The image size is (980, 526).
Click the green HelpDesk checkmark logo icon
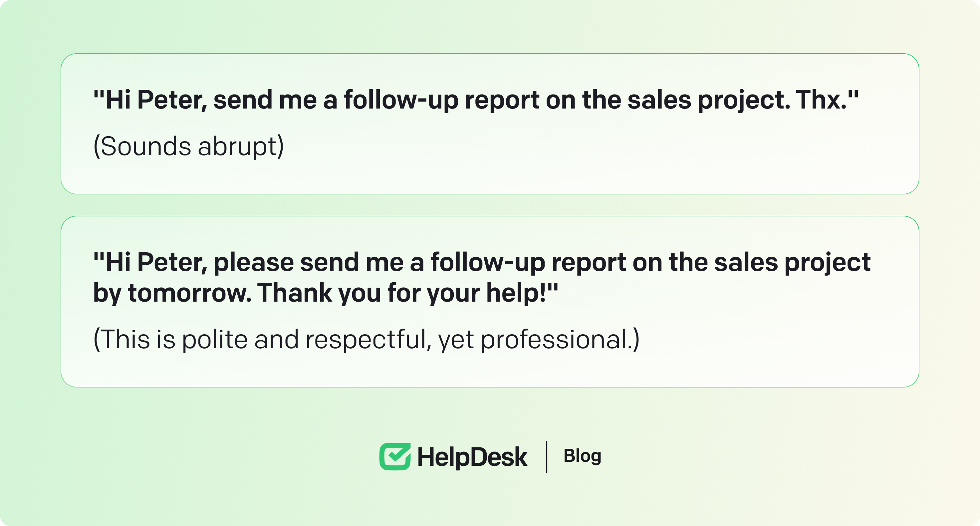tap(395, 456)
